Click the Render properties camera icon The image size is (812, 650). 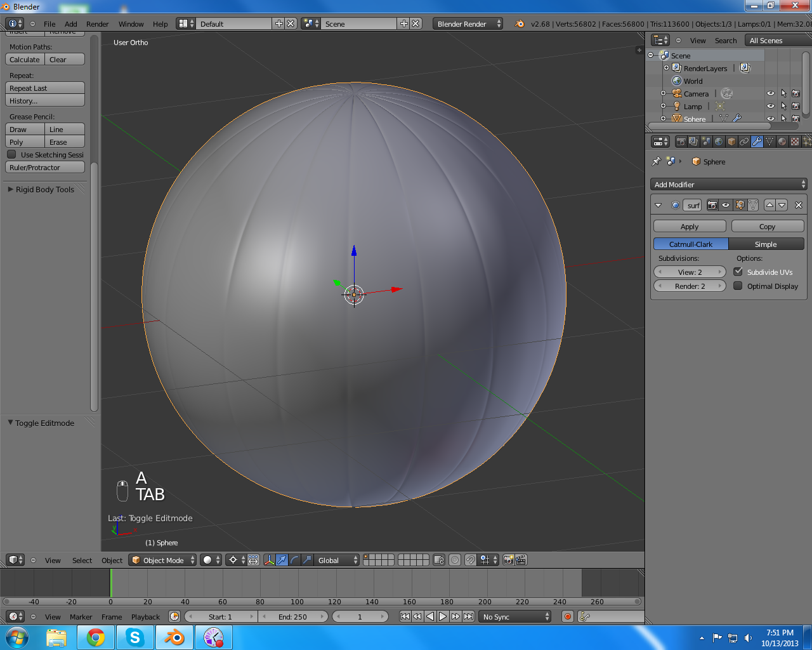tap(681, 142)
